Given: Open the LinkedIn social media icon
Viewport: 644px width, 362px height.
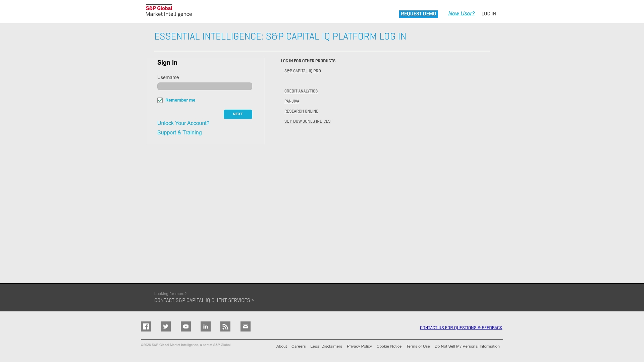Looking at the screenshot, I should click(206, 326).
